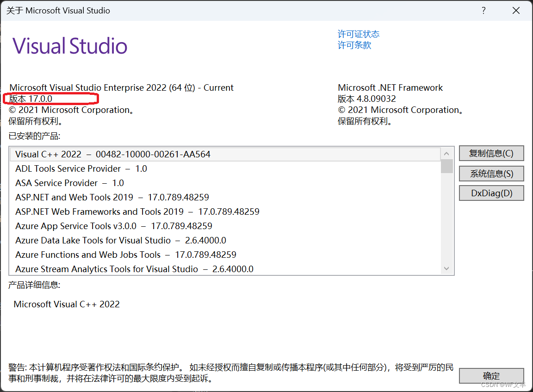Image resolution: width=533 pixels, height=392 pixels.
Task: Close the About Visual Studio dialog
Action: point(516,11)
